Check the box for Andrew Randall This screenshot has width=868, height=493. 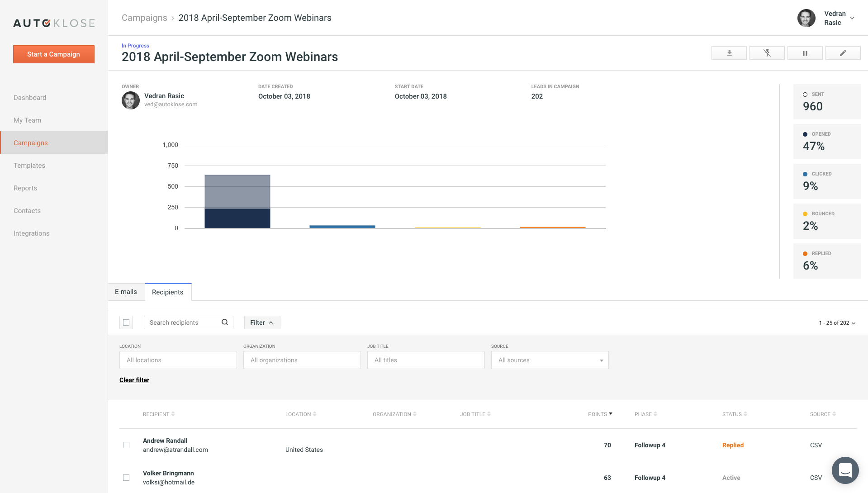coord(126,445)
